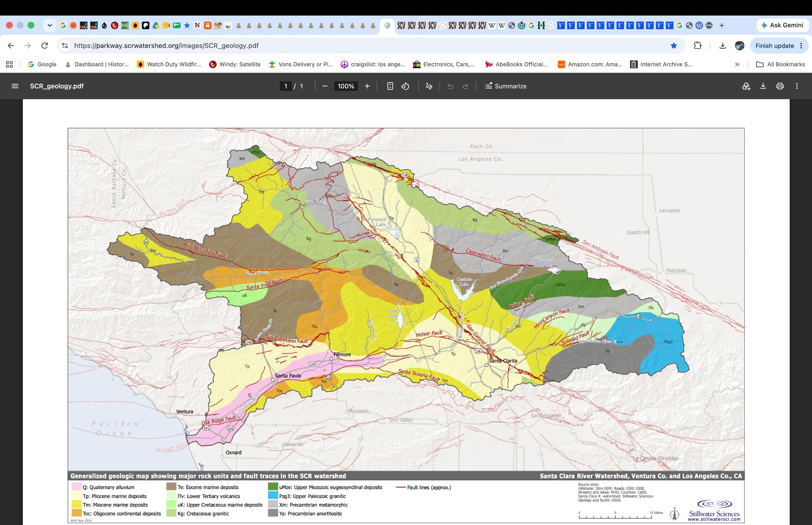Open PDF viewer more actions menu
812x525 pixels.
[x=797, y=86]
